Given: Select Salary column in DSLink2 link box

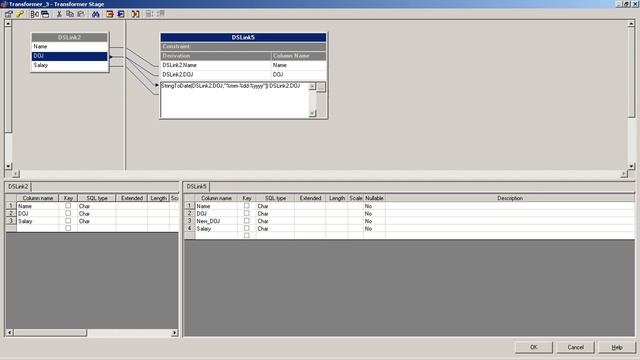Looking at the screenshot, I should [69, 65].
